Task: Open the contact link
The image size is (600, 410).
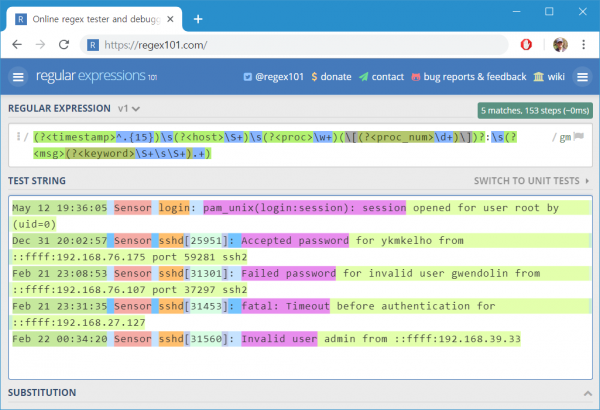Action: coord(382,77)
